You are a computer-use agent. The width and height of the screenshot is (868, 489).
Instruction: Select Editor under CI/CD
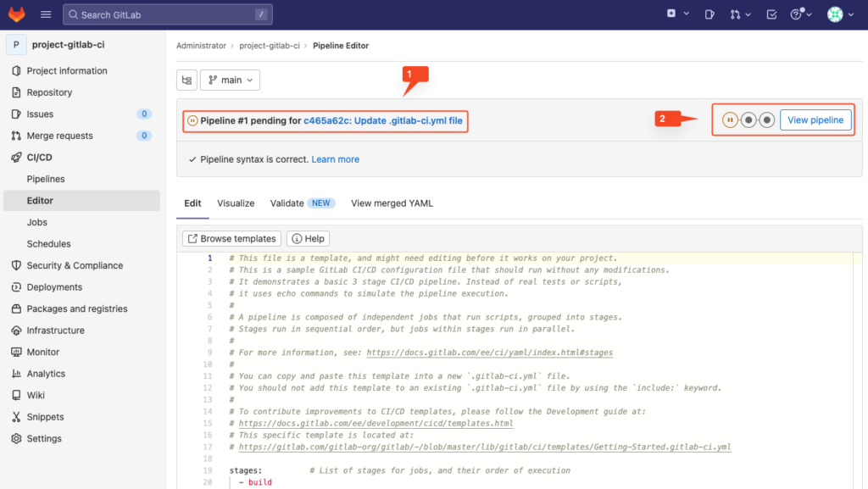coord(81,200)
